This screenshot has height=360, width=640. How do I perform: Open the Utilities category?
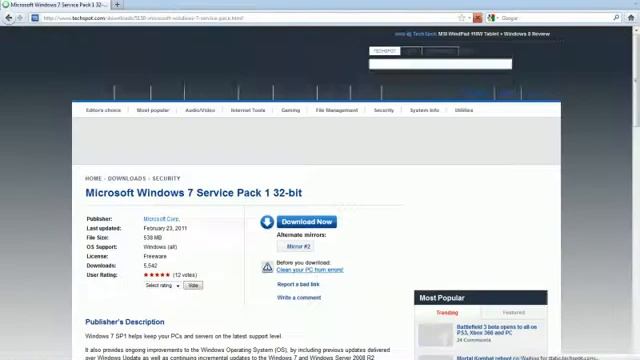pos(464,110)
